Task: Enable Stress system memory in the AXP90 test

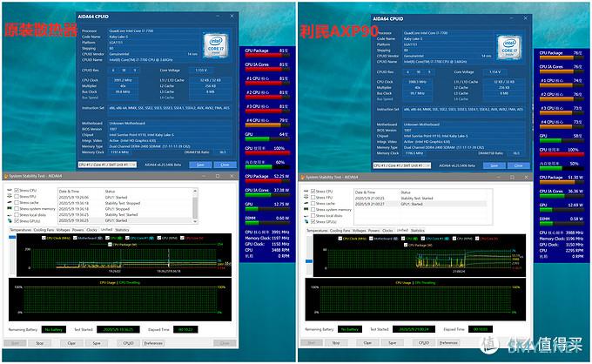Action: (x=313, y=209)
